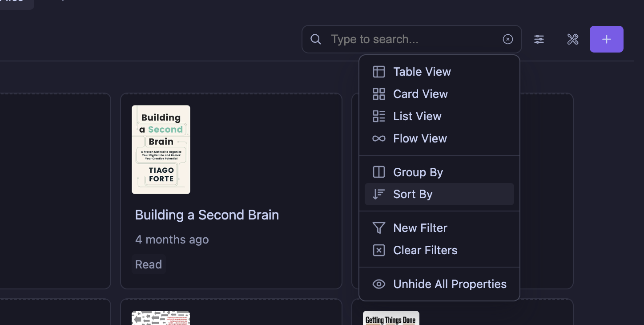
Task: Open the Building a Second Brain title
Action: pos(207,215)
